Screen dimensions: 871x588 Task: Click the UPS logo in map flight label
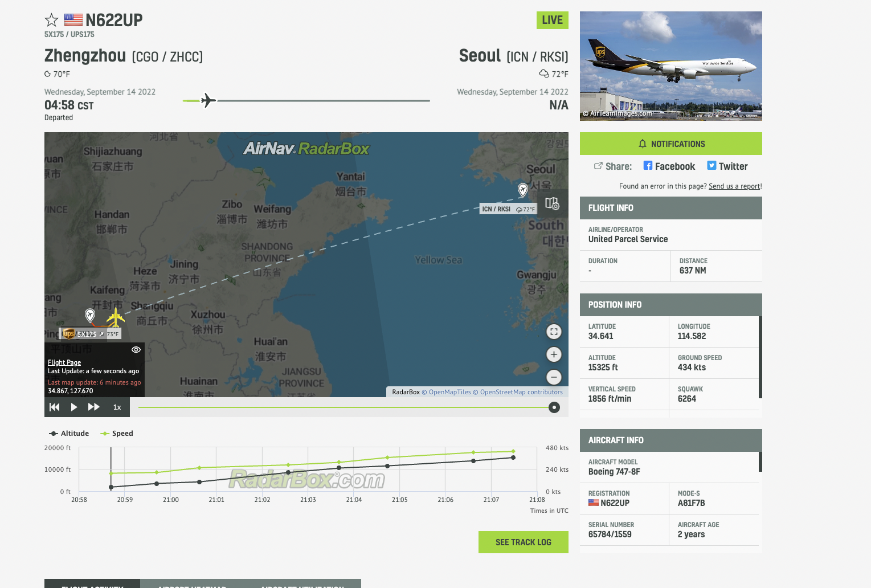click(x=69, y=334)
